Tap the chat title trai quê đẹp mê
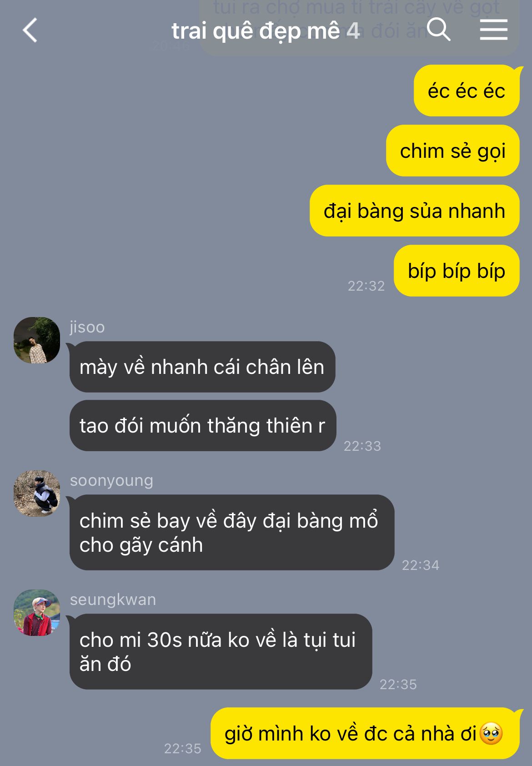Viewport: 532px width, 766px height. pyautogui.click(x=256, y=31)
